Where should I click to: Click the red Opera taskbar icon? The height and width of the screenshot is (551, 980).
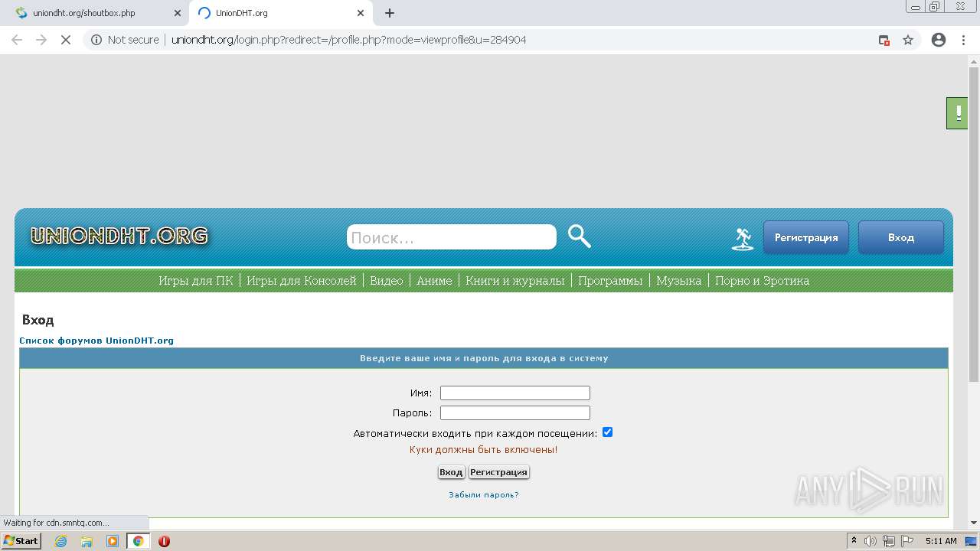coord(164,541)
